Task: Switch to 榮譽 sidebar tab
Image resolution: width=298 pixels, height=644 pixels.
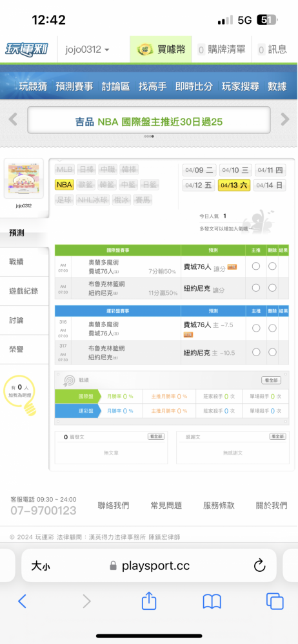Action: [x=24, y=349]
